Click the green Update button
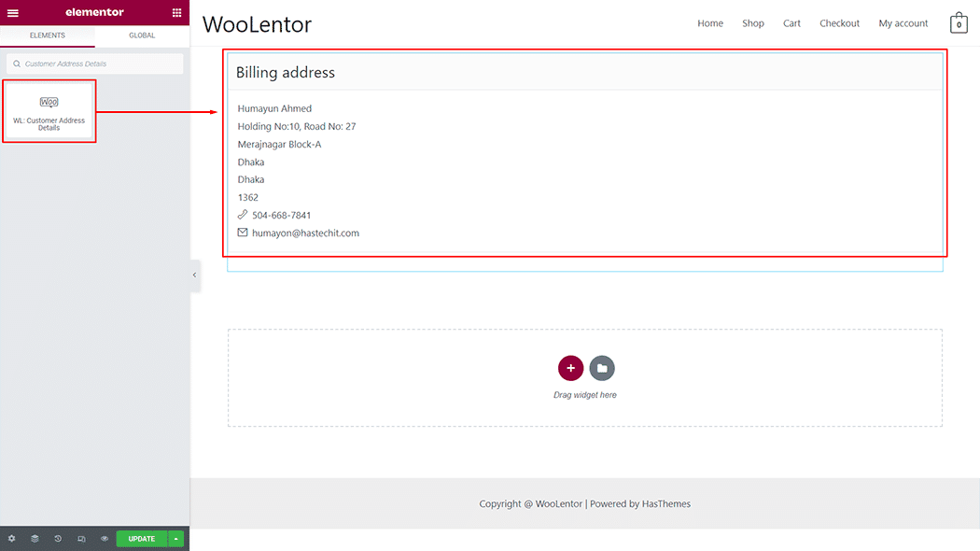980x551 pixels. coord(142,539)
